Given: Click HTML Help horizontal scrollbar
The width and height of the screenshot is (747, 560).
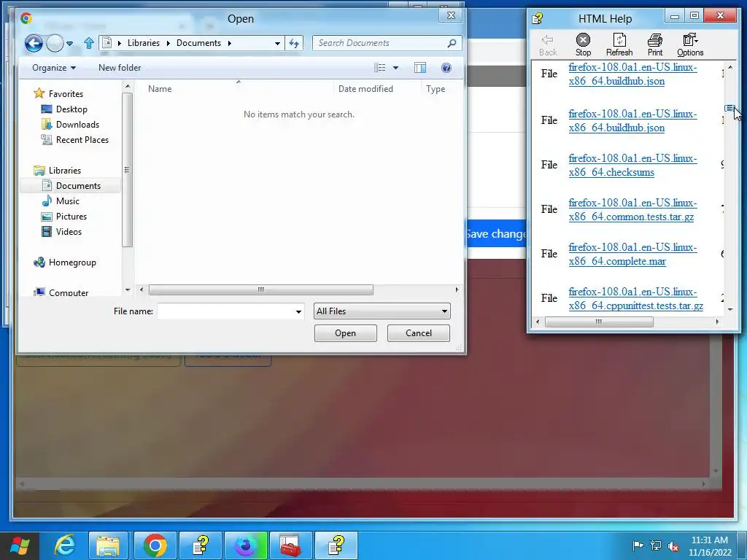Looking at the screenshot, I should point(599,322).
